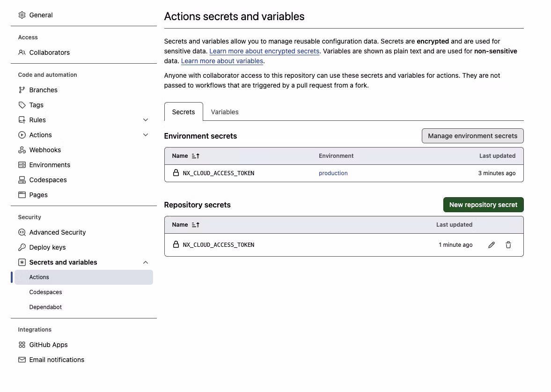
Task: Open the production environment link
Action: pos(333,173)
